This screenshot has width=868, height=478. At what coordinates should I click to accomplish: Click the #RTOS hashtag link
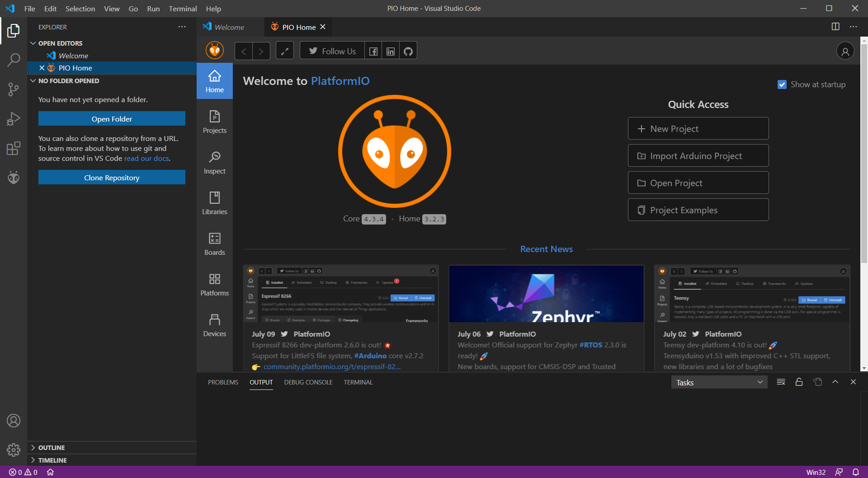(591, 345)
